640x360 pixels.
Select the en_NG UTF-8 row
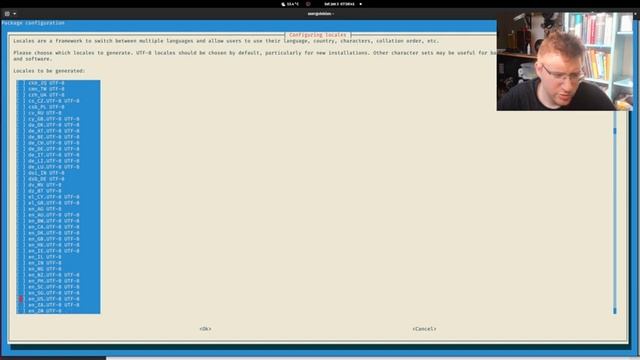tap(58, 269)
